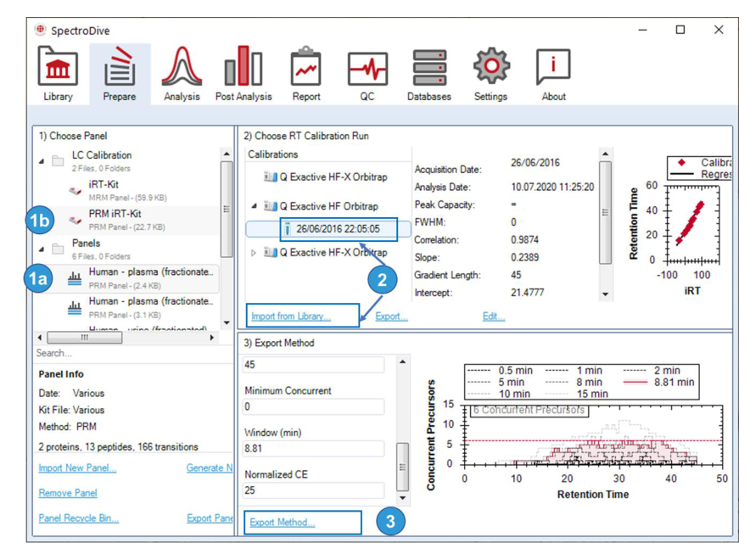756x560 pixels.
Task: Select the iRT-Kit MRM panel
Action: point(128,191)
